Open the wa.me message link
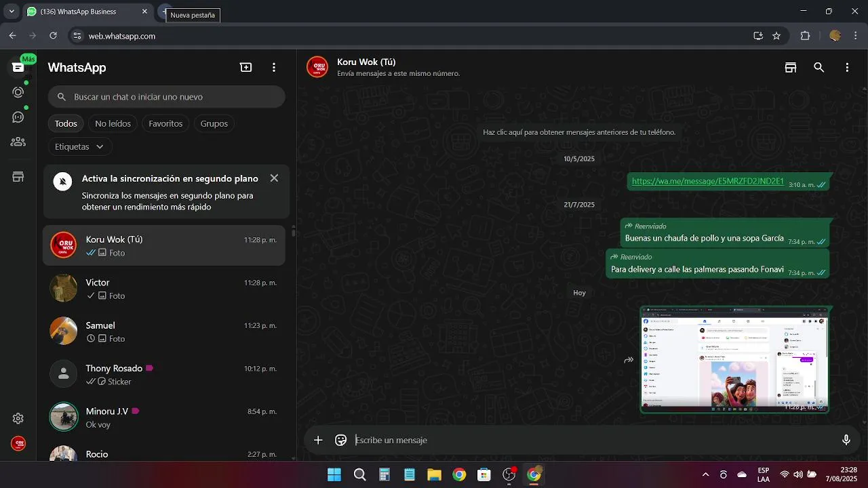 (x=707, y=181)
